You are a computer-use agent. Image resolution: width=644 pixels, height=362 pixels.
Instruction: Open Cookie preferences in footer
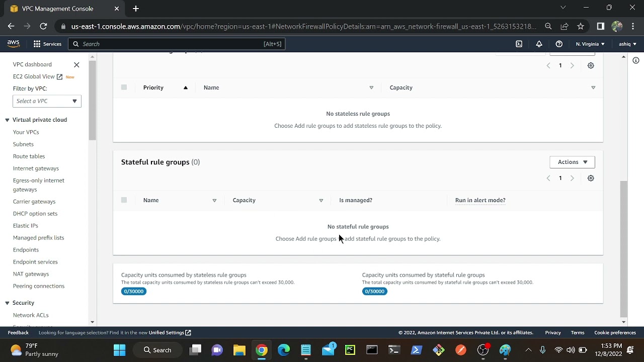[615, 332]
